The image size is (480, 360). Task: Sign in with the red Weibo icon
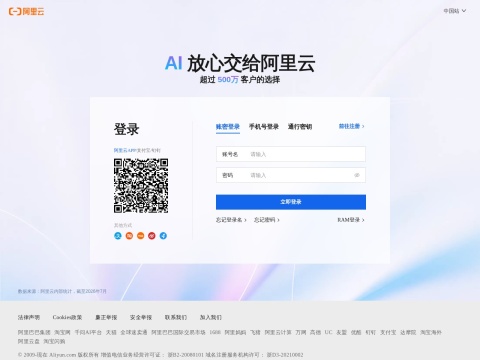[x=152, y=236]
